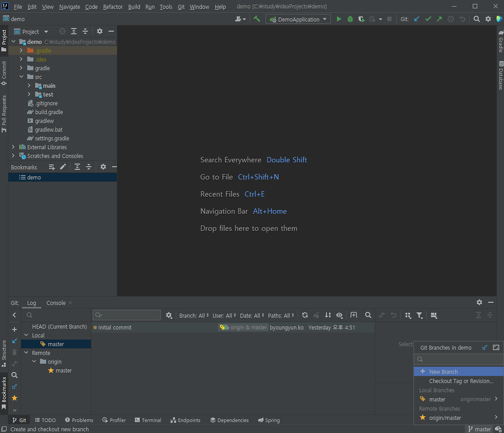504x433 pixels.
Task: Select the Initial commit row in log
Action: click(x=233, y=328)
